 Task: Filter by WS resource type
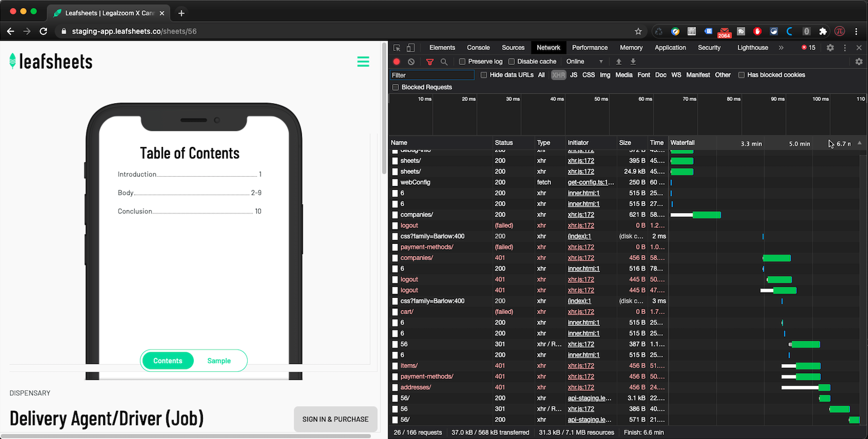click(677, 75)
